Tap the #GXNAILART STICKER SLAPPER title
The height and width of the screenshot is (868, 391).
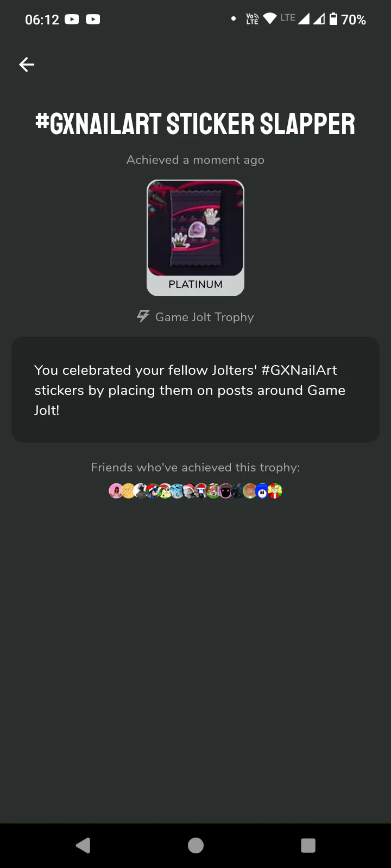click(195, 124)
